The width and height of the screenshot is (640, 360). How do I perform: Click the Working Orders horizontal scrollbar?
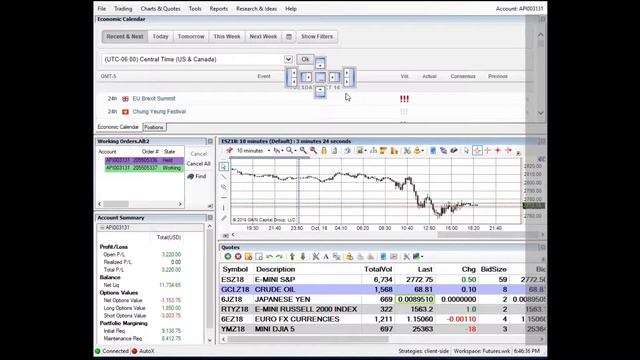click(x=116, y=204)
